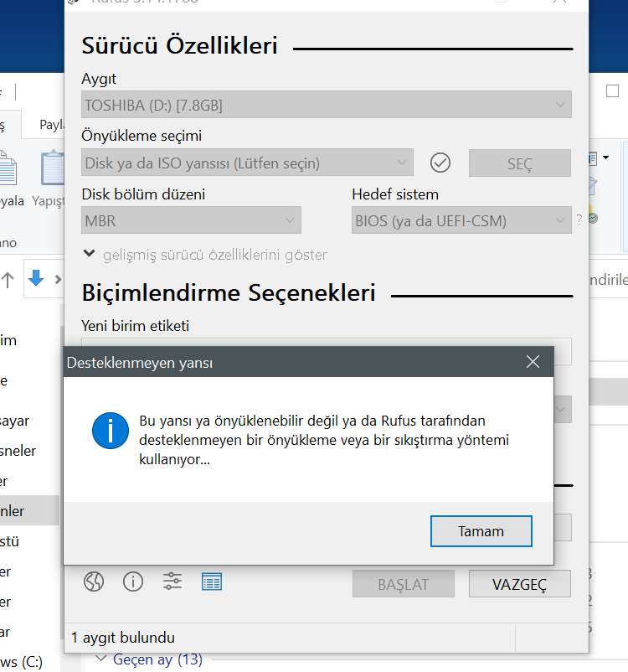Click the blue info icon in dialog
The image size is (628, 672).
(x=110, y=431)
